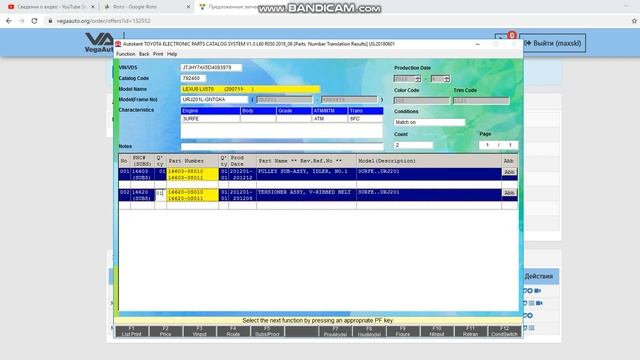The height and width of the screenshot is (360, 640).
Task: Click the ATM/MTM column header
Action: [329, 111]
